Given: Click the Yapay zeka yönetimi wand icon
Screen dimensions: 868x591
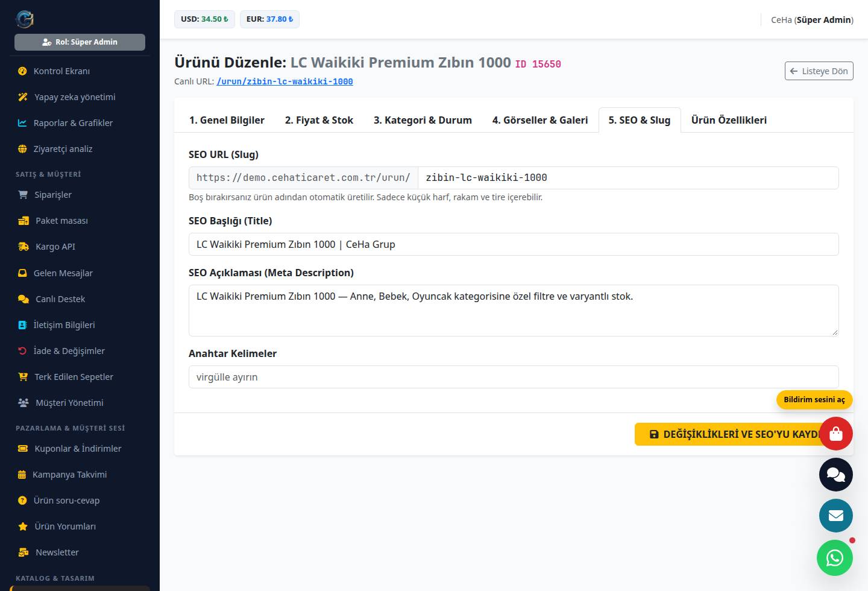Looking at the screenshot, I should 23,97.
